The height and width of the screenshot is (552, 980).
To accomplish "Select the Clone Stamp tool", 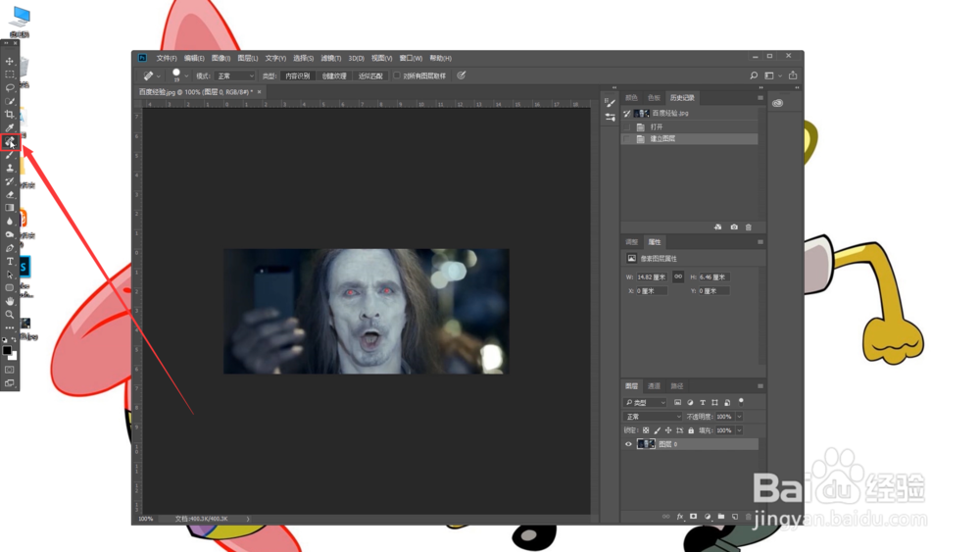I will 10,169.
